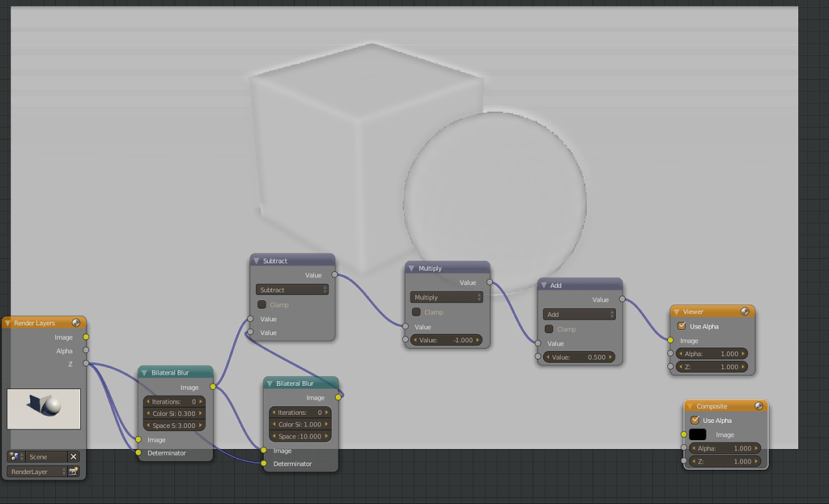
Task: Click the Space: 10.000 field
Action: coord(300,436)
